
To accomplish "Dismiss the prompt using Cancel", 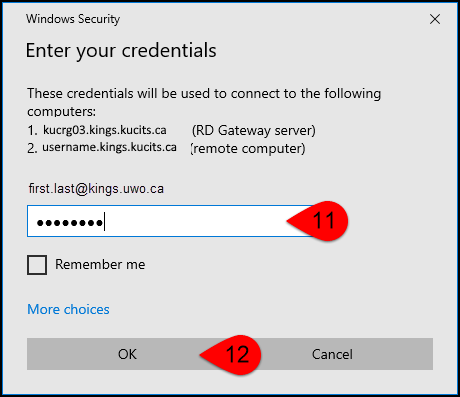I will (332, 354).
